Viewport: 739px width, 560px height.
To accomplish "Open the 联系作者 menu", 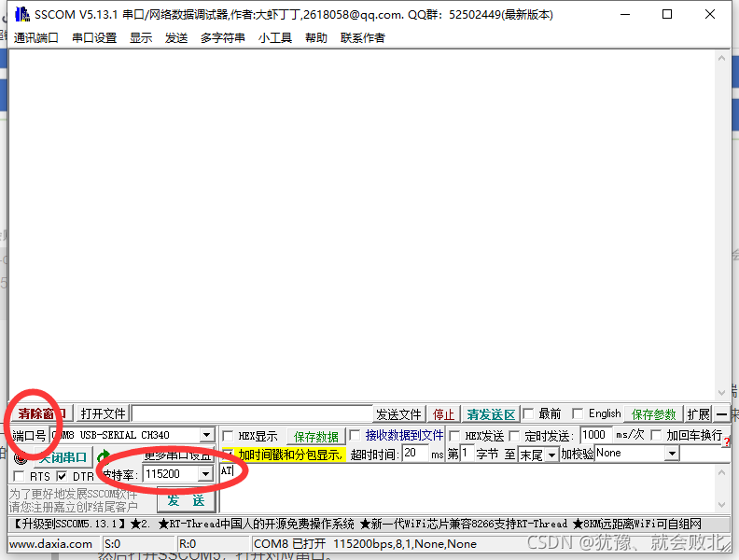I will point(362,37).
